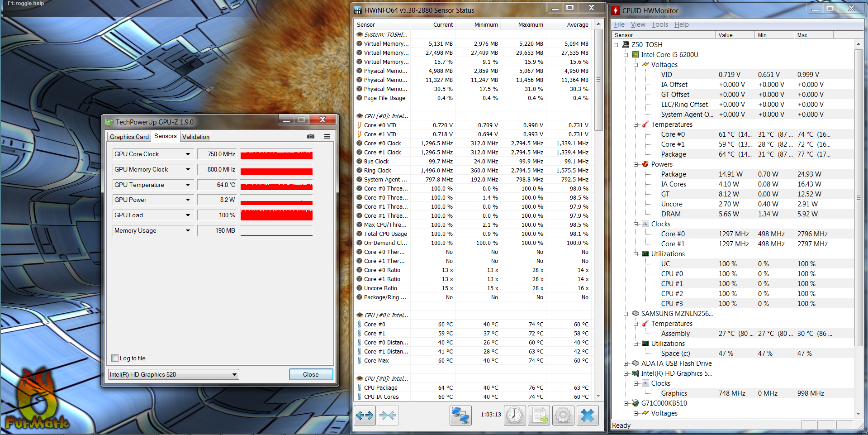
Task: Enable Log to file checkbox
Action: tap(115, 358)
